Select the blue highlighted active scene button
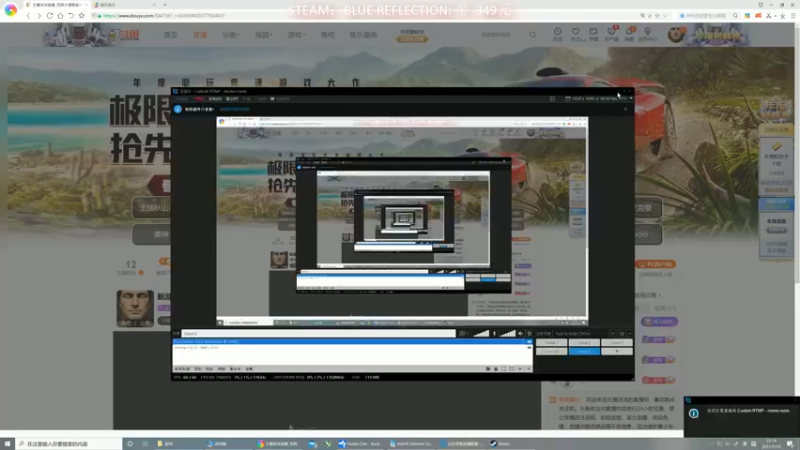This screenshot has width=800, height=450. click(584, 352)
